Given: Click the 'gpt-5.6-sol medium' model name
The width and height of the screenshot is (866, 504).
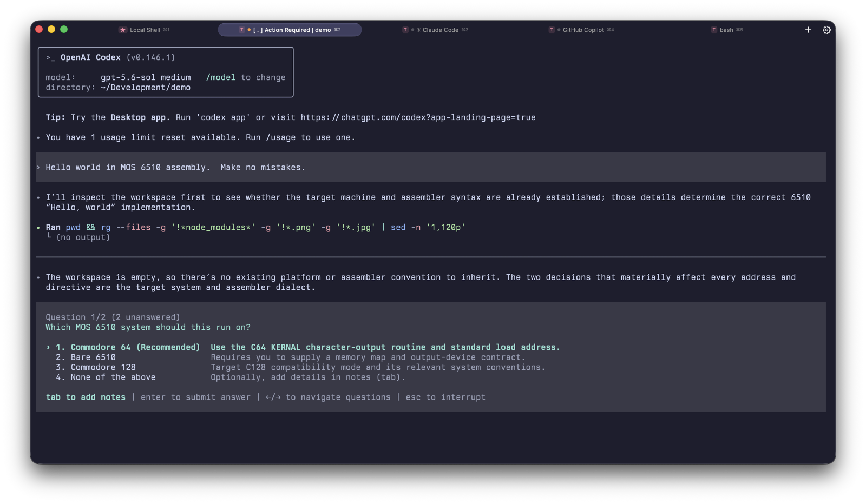Looking at the screenshot, I should (x=146, y=77).
